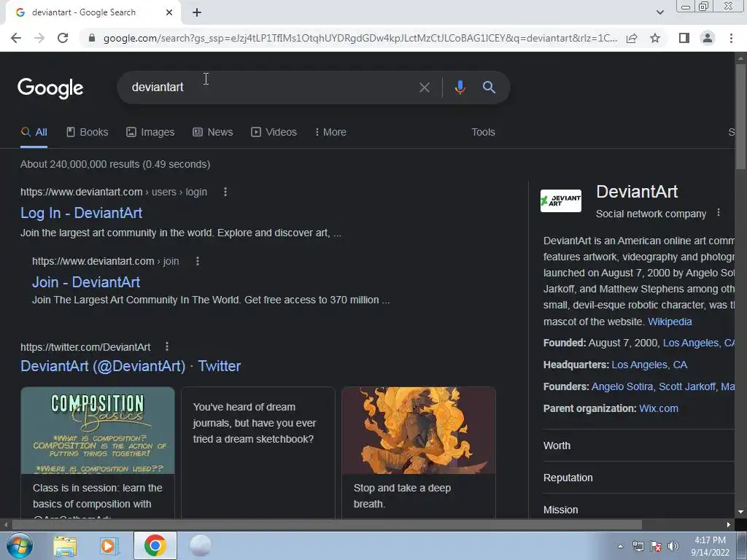Open the tab search chevron
The width and height of the screenshot is (747, 560).
pyautogui.click(x=659, y=12)
